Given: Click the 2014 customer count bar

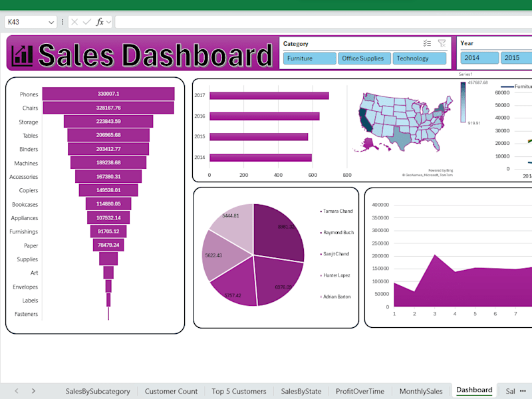Looking at the screenshot, I should 261,158.
